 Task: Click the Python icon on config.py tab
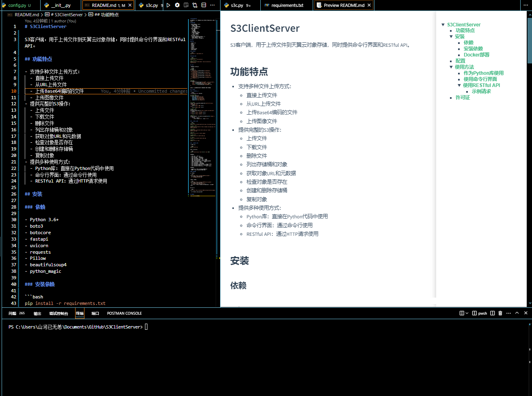coord(4,5)
